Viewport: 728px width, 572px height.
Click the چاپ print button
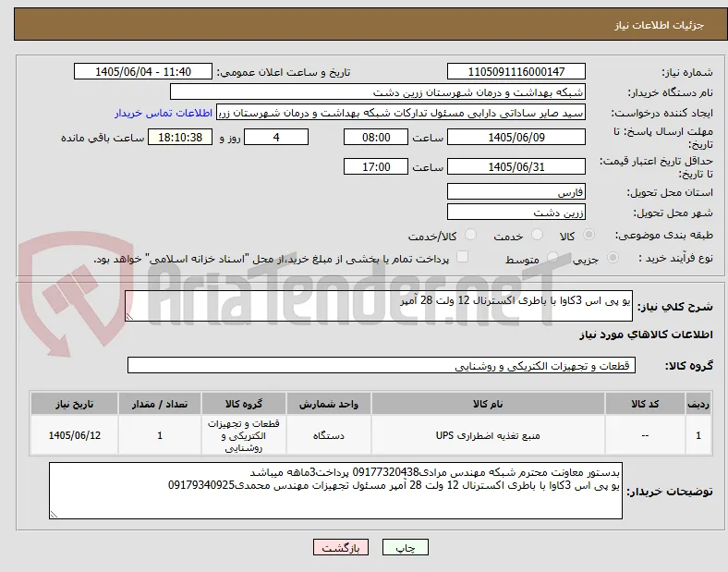coord(406,548)
